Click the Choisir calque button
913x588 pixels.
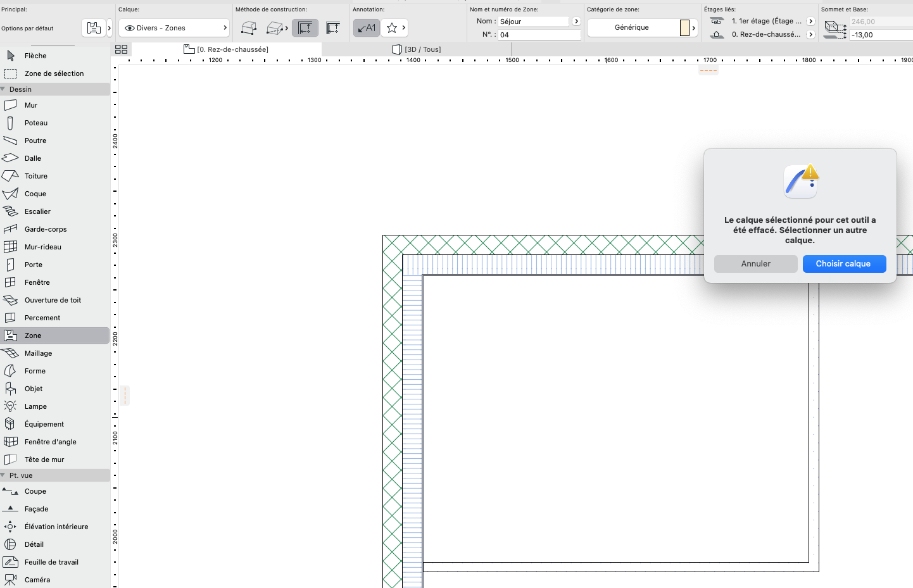coord(844,264)
